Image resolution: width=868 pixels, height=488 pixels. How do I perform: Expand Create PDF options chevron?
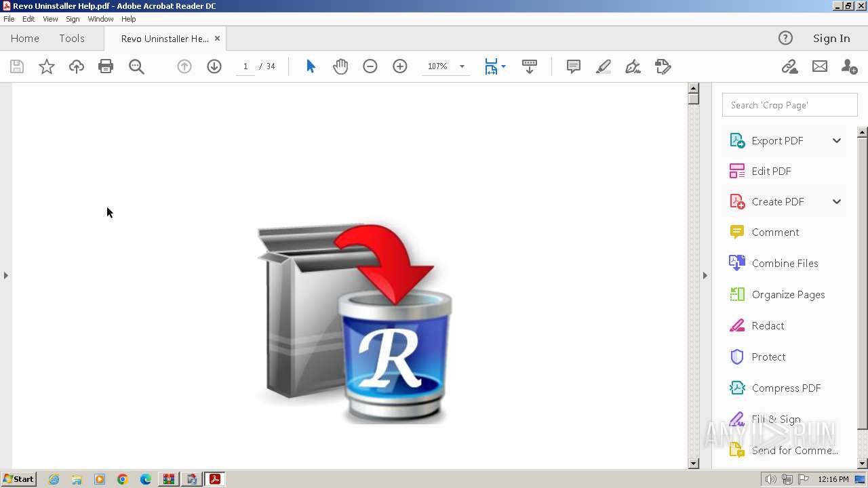(x=837, y=202)
